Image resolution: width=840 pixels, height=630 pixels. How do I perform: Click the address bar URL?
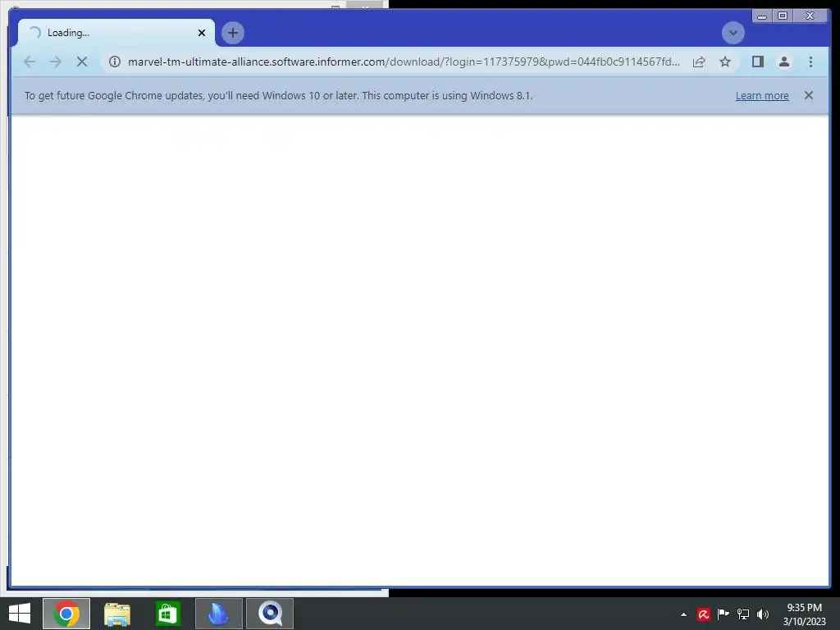point(404,62)
